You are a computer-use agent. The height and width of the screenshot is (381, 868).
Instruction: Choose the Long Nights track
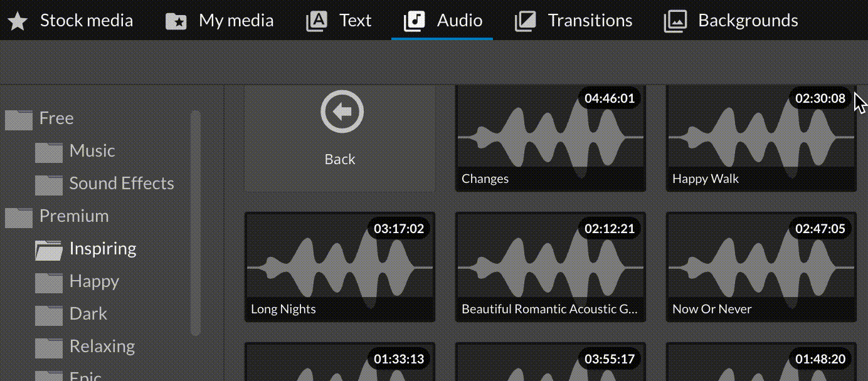point(340,267)
